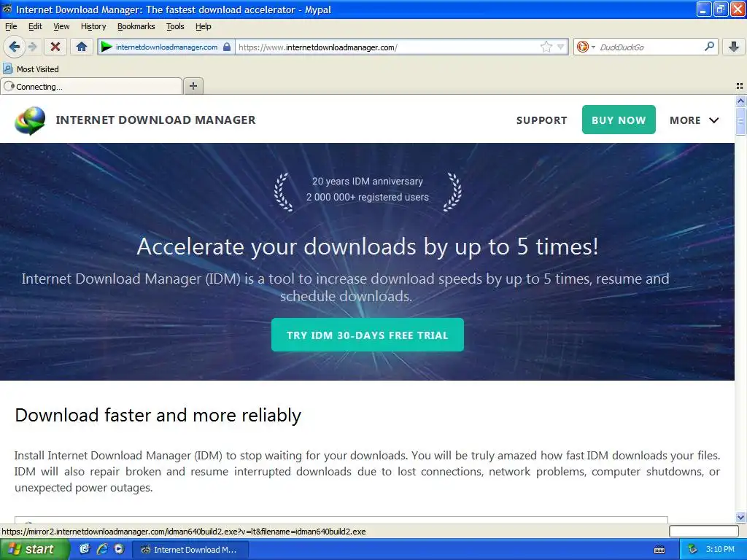Click the 3:10 PM clock
This screenshot has height=560, width=747.
[720, 549]
